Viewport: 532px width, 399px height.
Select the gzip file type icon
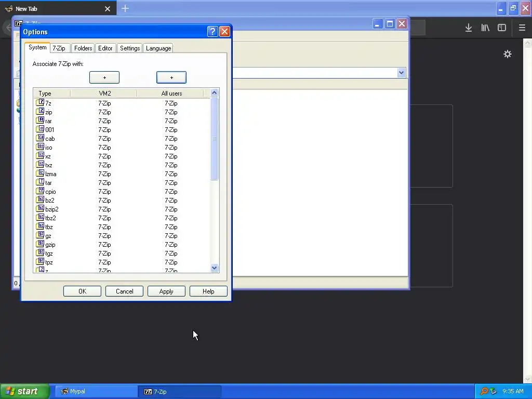click(40, 243)
